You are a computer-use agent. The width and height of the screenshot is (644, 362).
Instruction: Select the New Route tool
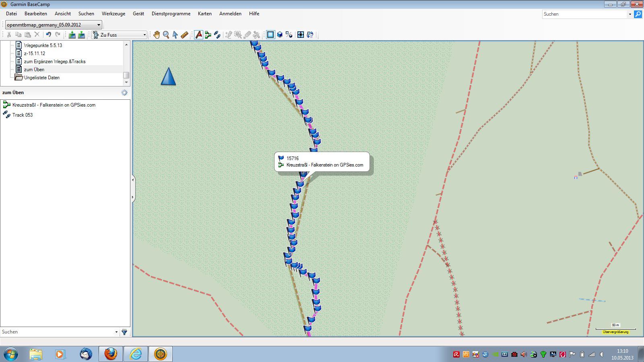(208, 35)
